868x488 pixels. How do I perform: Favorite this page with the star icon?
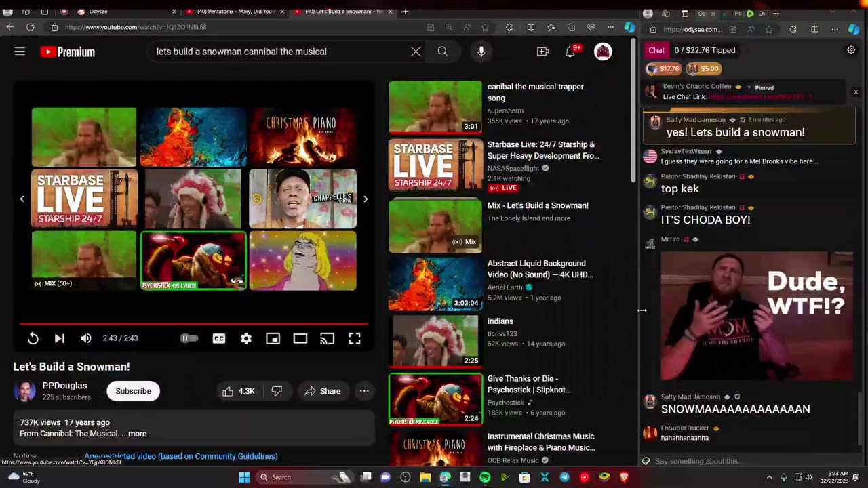pyautogui.click(x=485, y=27)
